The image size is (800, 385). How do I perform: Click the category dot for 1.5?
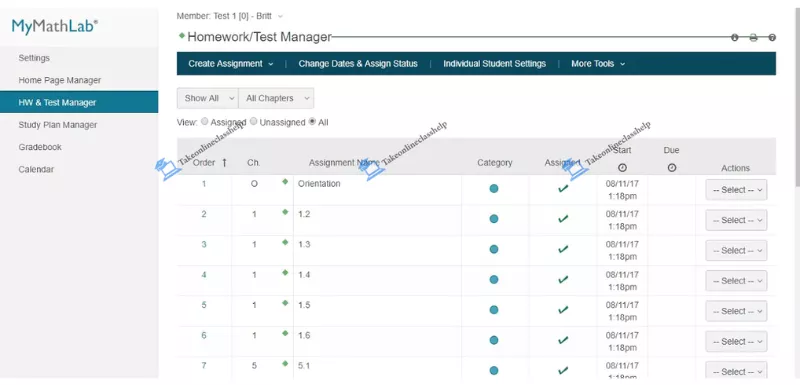[493, 310]
